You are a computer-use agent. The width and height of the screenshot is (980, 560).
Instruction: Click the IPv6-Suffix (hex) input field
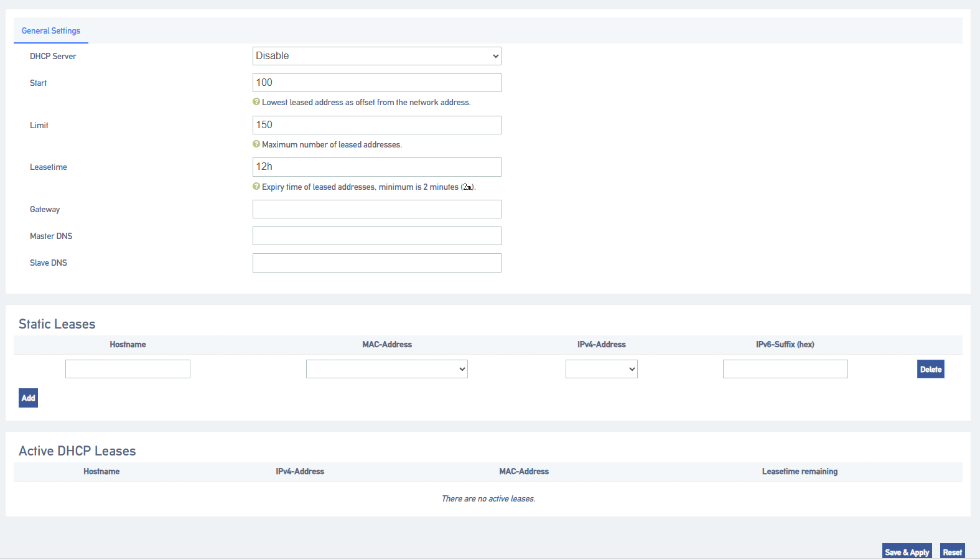click(785, 369)
